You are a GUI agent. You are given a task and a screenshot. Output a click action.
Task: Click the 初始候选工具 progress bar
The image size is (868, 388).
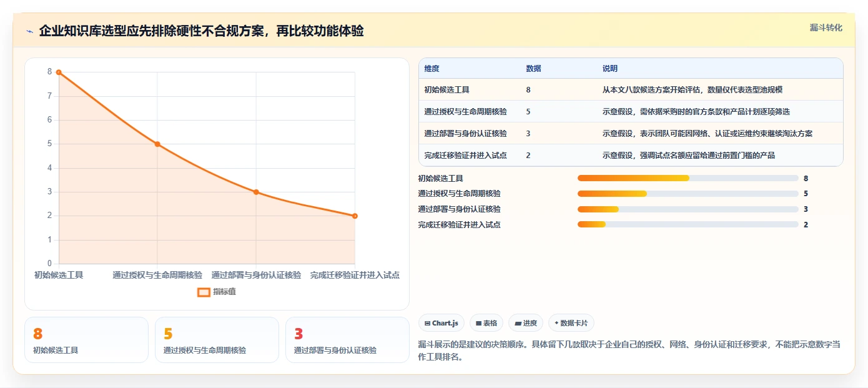pyautogui.click(x=688, y=178)
